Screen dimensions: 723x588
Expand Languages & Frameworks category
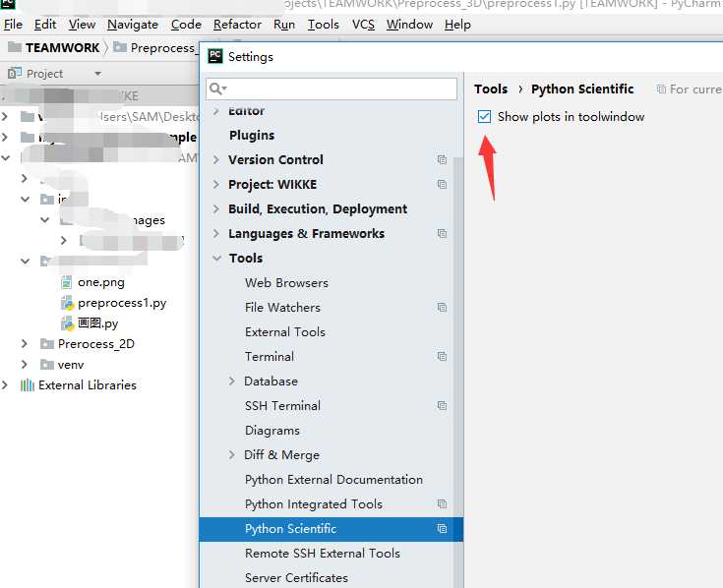216,234
